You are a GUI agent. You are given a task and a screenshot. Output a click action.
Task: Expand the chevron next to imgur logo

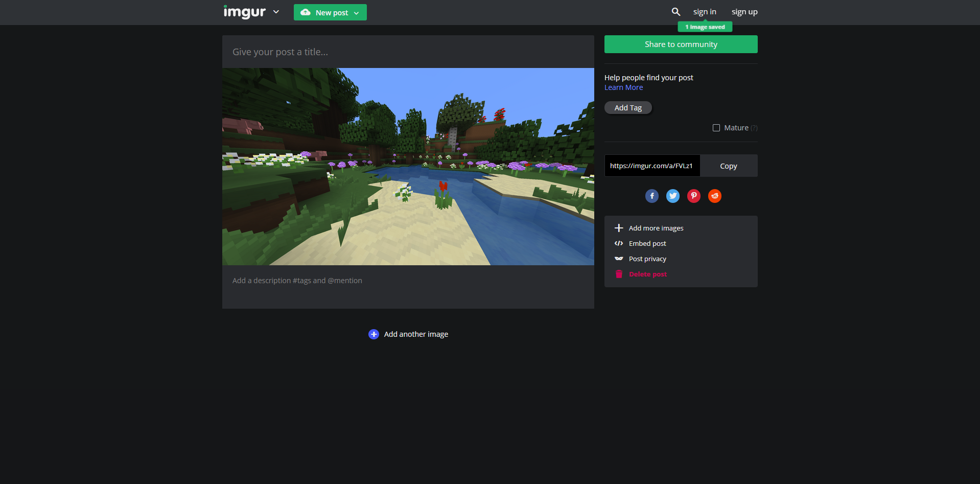[276, 12]
